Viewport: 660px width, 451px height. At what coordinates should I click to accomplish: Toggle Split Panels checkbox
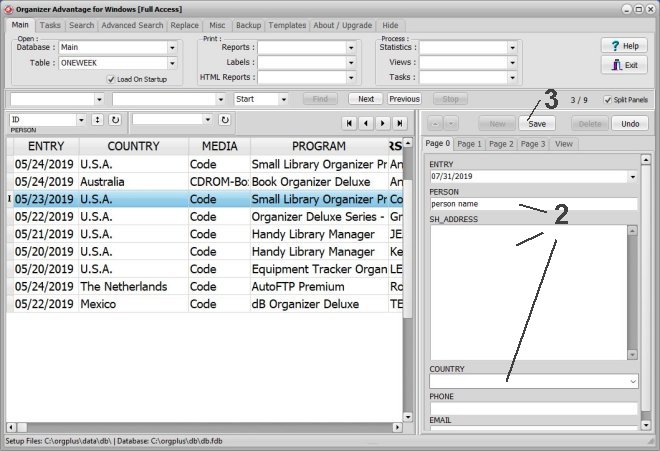click(x=607, y=100)
